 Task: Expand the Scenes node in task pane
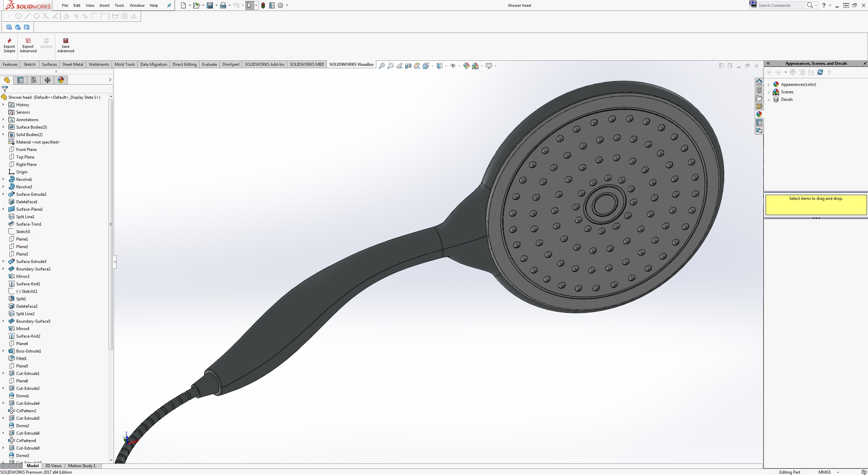click(x=769, y=92)
